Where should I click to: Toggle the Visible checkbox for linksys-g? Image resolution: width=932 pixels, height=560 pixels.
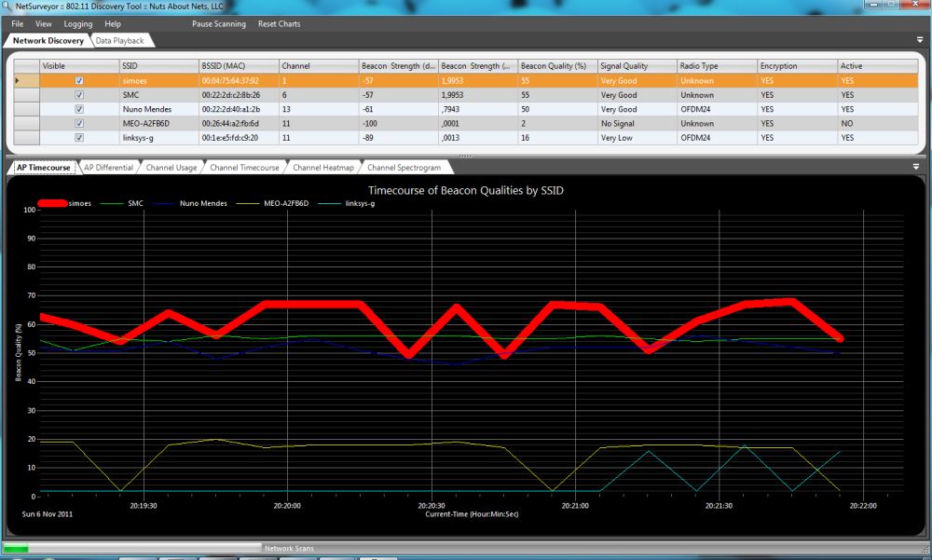pos(79,137)
